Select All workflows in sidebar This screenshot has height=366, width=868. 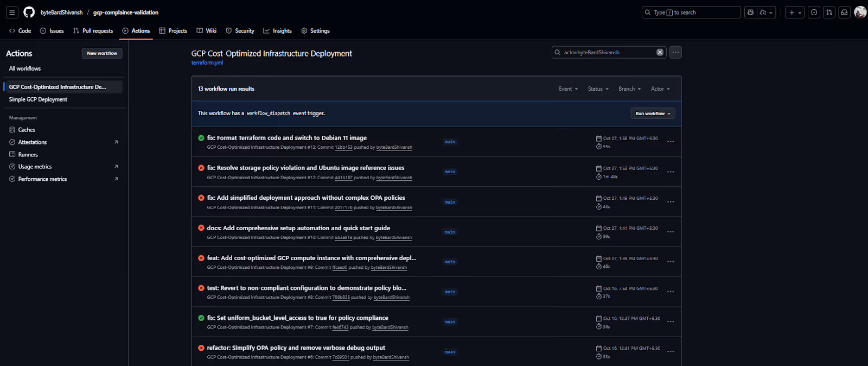25,69
